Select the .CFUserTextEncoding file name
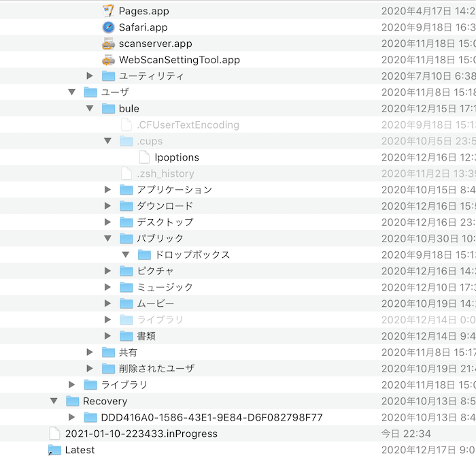476x456 pixels. tap(188, 125)
